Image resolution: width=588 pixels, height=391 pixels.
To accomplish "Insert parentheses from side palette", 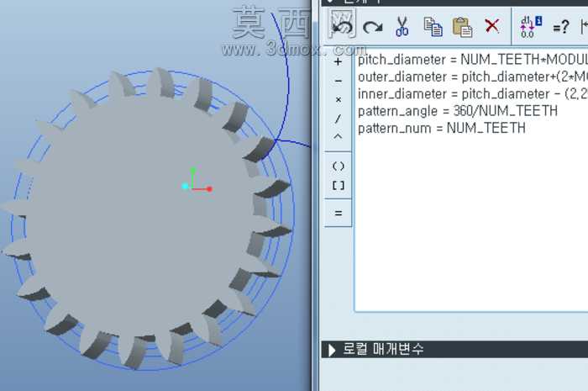I will coord(339,166).
